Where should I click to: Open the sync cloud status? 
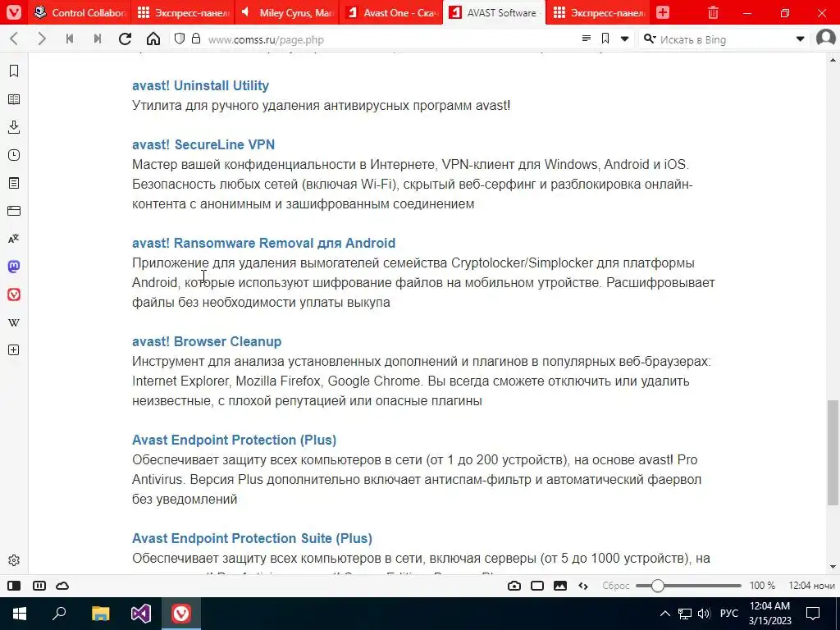62,586
